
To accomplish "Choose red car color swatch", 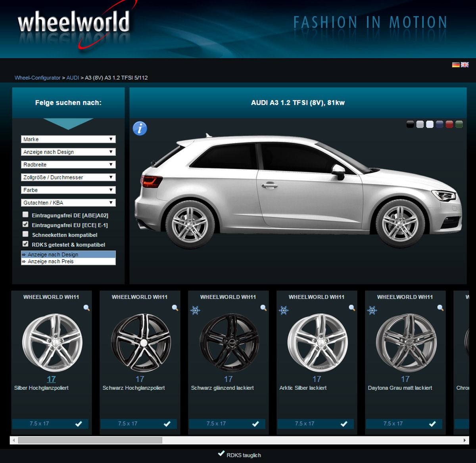I will coord(449,124).
